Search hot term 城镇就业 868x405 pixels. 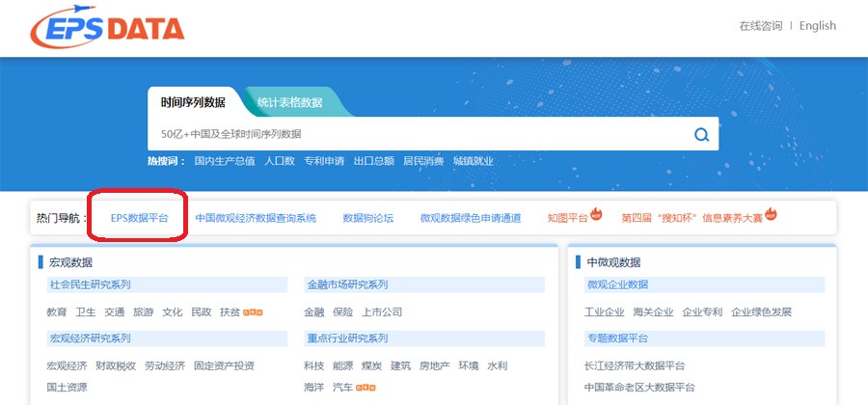pyautogui.click(x=474, y=162)
